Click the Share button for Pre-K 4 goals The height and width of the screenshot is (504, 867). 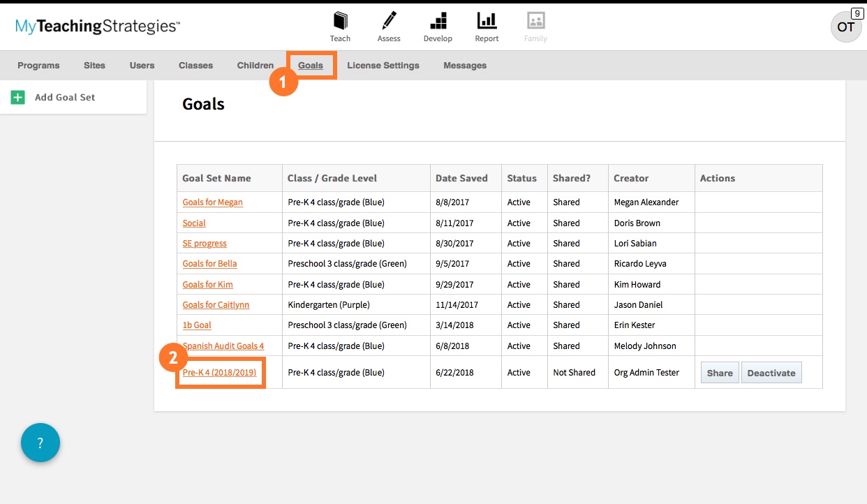[x=719, y=372]
